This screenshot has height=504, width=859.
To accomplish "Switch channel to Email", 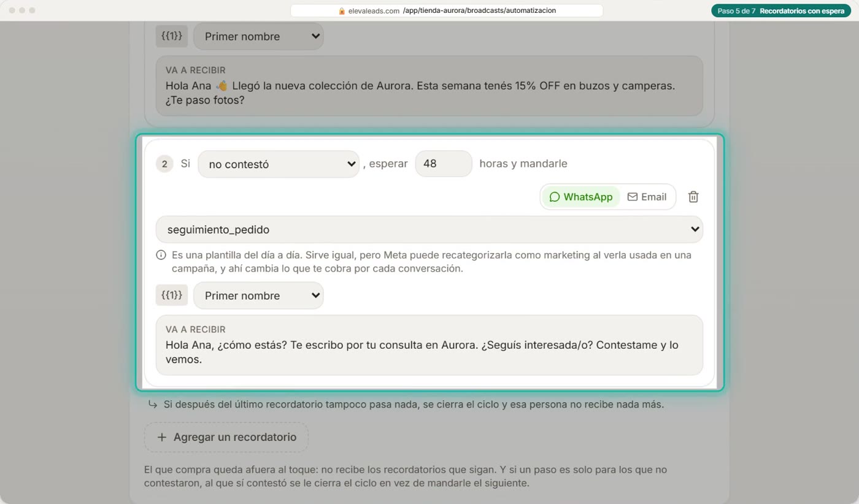I will 647,197.
